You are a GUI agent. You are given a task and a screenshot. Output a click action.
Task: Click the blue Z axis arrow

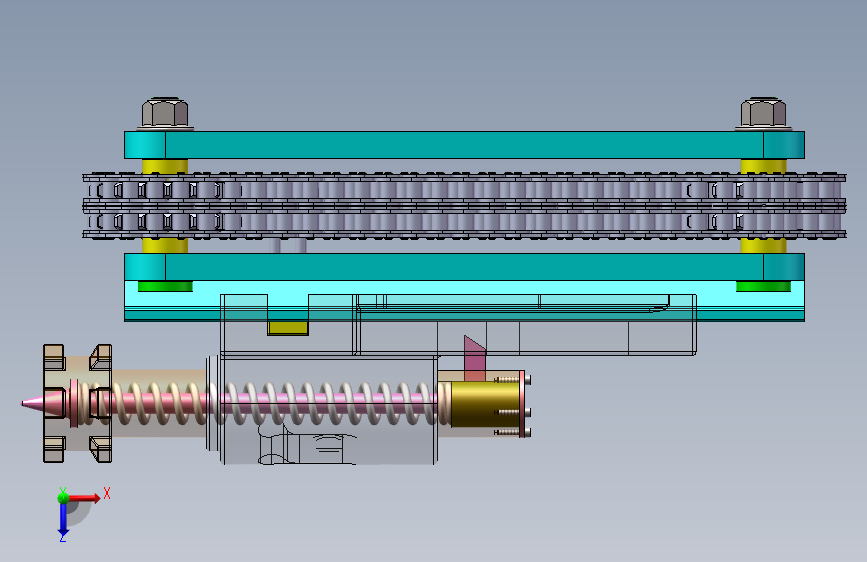coord(63,521)
